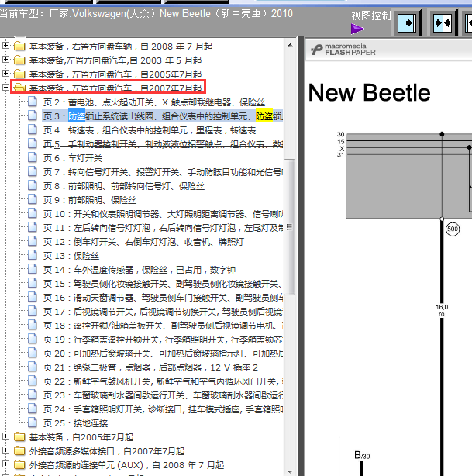Open 页 3：防盗锁止系统读出线圈
The image size is (472, 476).
point(163,116)
